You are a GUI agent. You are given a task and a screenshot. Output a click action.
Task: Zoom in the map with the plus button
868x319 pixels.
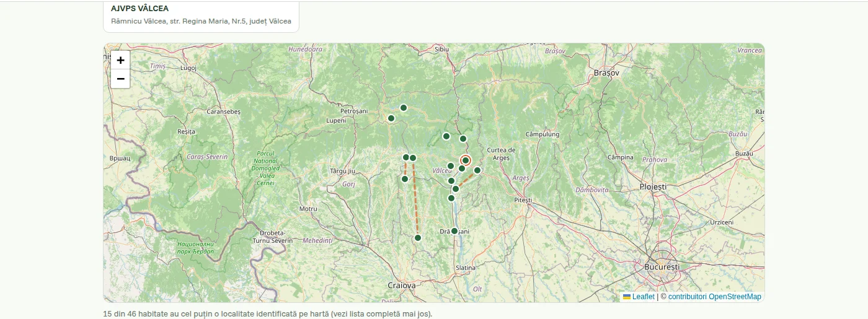click(120, 60)
